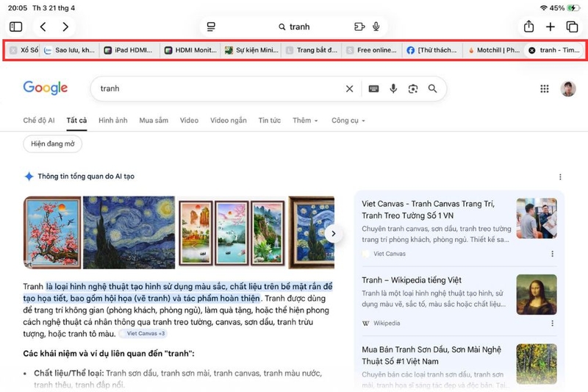Image resolution: width=588 pixels, height=392 pixels.
Task: Switch to Chế độ AI
Action: (39, 121)
